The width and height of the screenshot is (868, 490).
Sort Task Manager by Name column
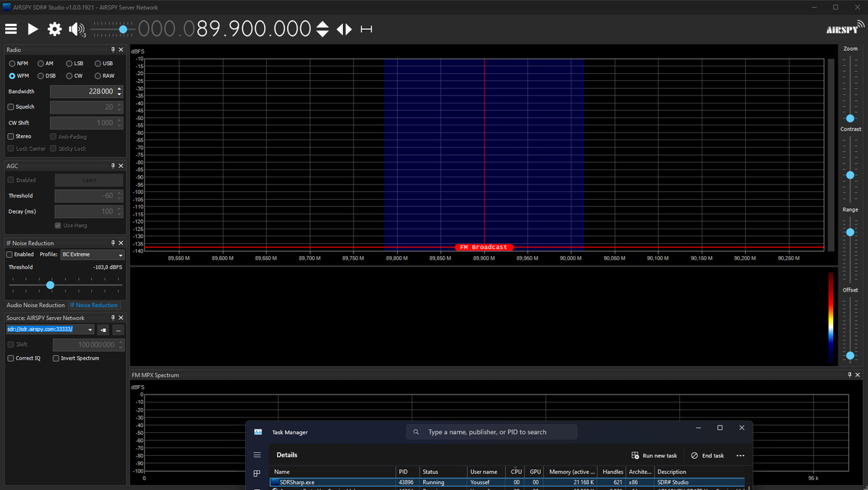[x=333, y=472]
